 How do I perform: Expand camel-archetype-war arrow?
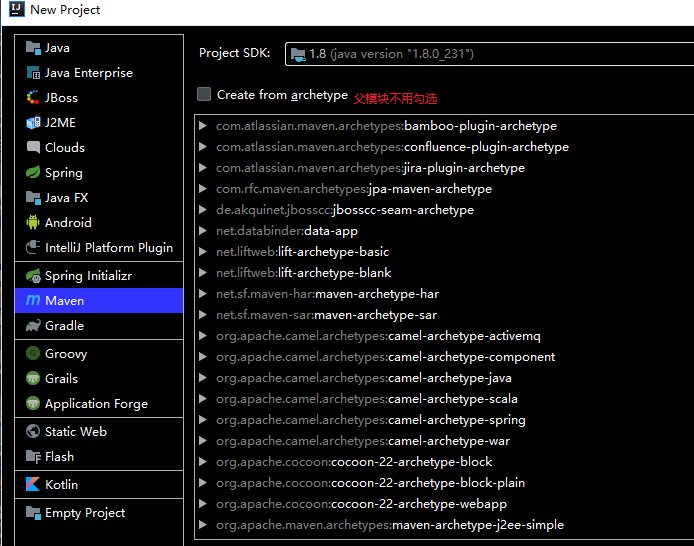pos(203,441)
